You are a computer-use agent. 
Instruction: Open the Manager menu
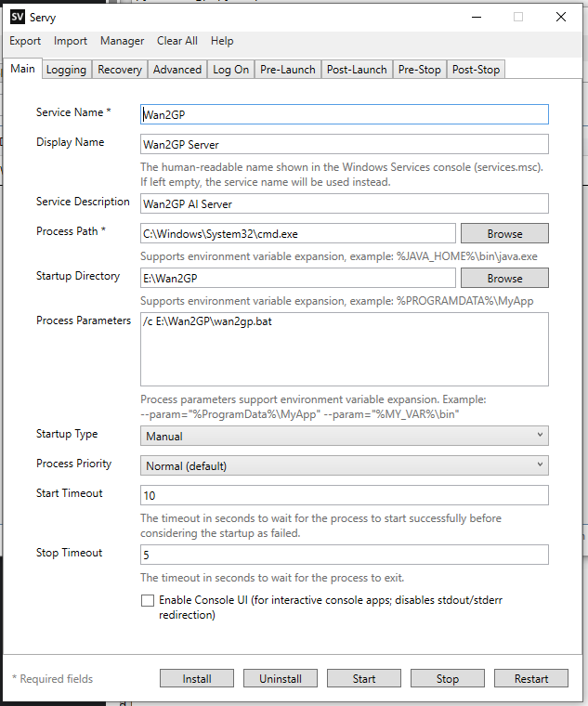[122, 41]
